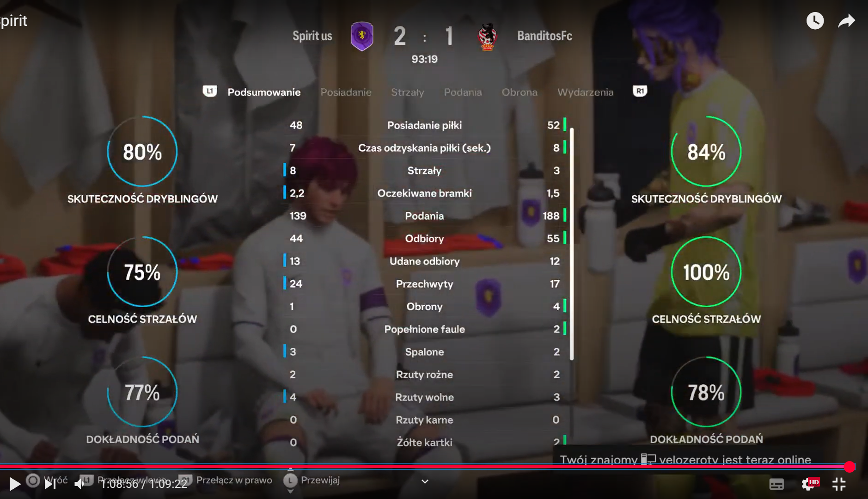
Task: Open Watch later clock icon
Action: [815, 21]
